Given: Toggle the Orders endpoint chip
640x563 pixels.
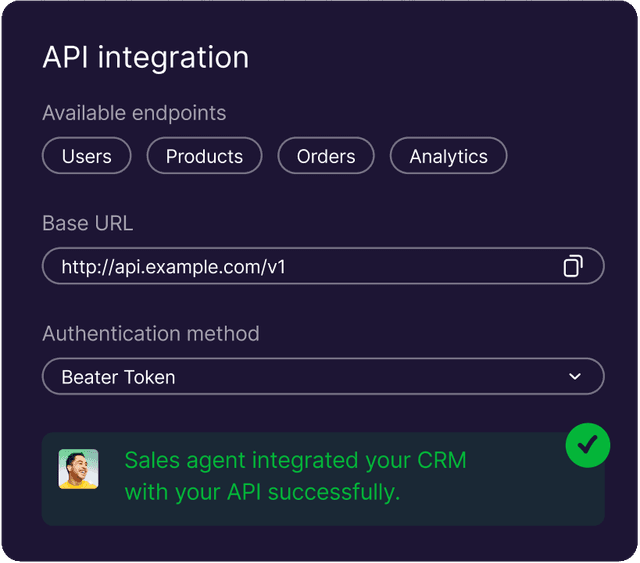Looking at the screenshot, I should click(x=326, y=156).
